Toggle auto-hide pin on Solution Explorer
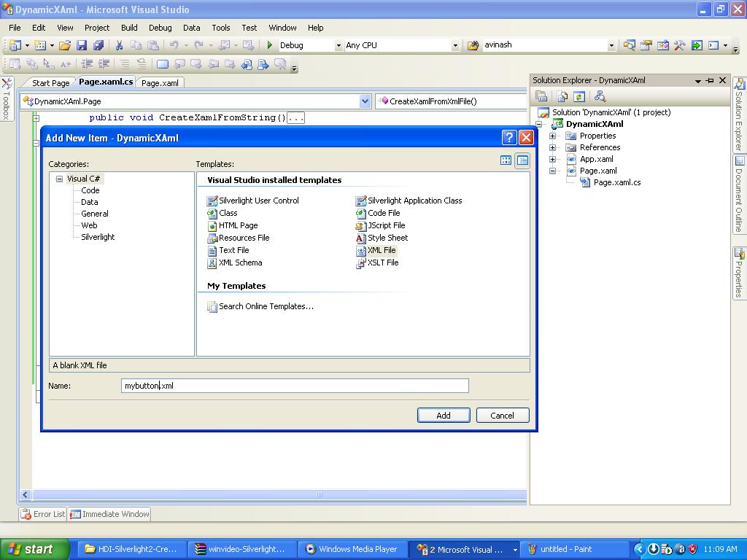This screenshot has height=560, width=747. [710, 80]
